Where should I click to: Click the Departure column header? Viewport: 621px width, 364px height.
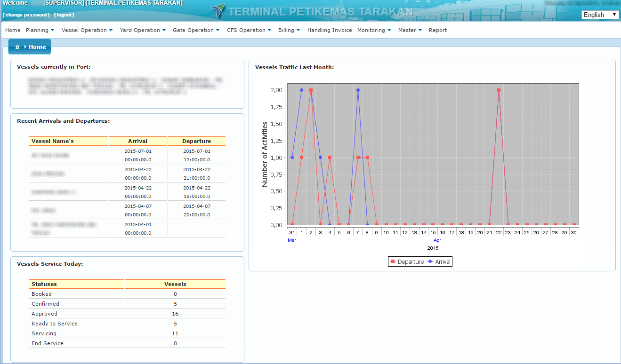[197, 141]
